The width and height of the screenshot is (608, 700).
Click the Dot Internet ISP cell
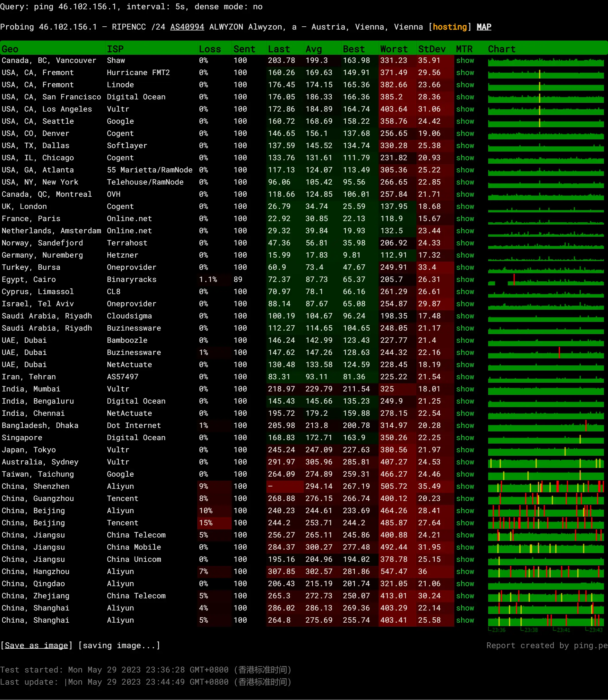pos(134,426)
